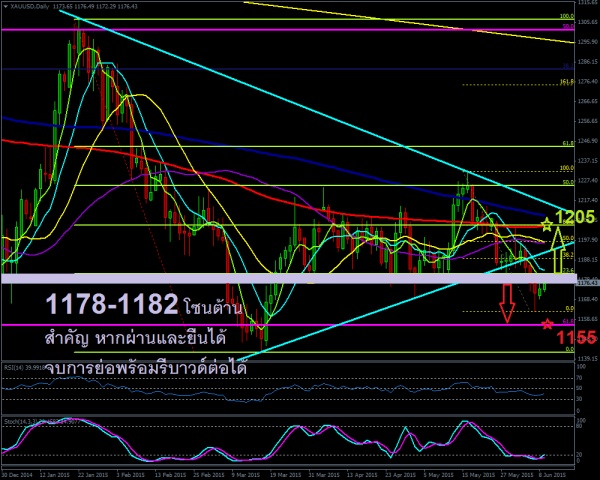Click the 1227.40 price axis label
This screenshot has width=600, height=480.
coord(588,180)
